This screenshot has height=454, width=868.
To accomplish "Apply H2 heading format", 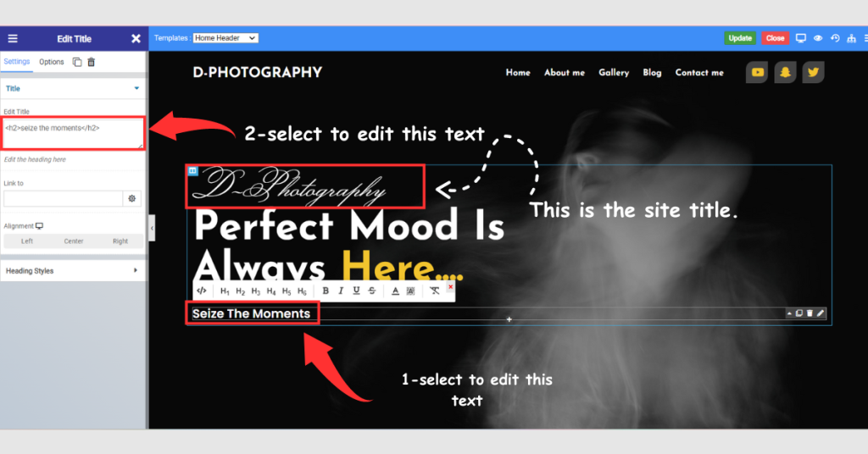I will 240,291.
